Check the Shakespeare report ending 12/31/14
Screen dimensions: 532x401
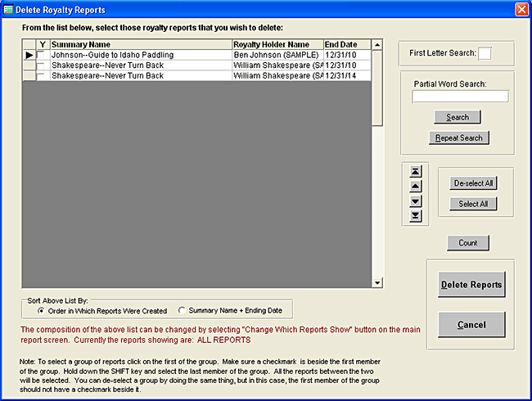coord(42,76)
